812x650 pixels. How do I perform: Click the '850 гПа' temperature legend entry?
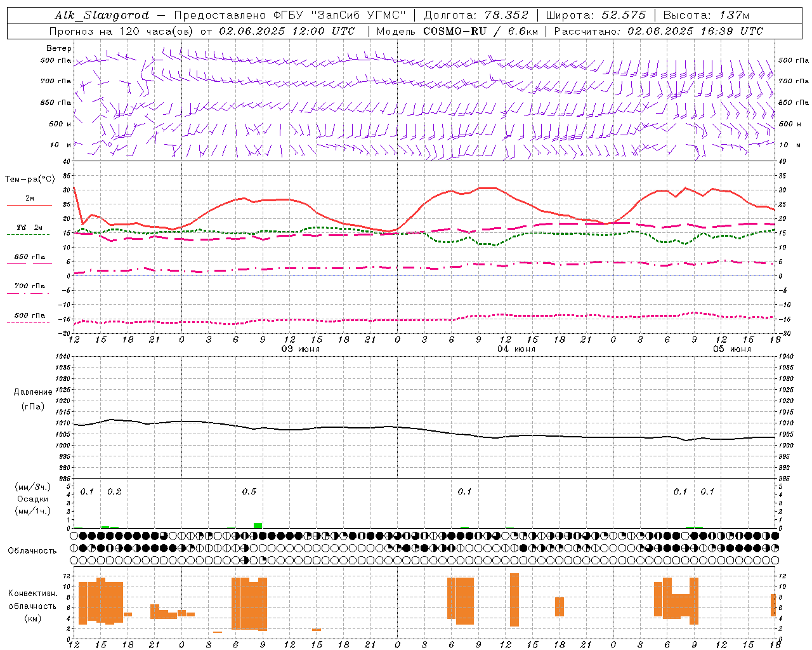[x=30, y=257]
